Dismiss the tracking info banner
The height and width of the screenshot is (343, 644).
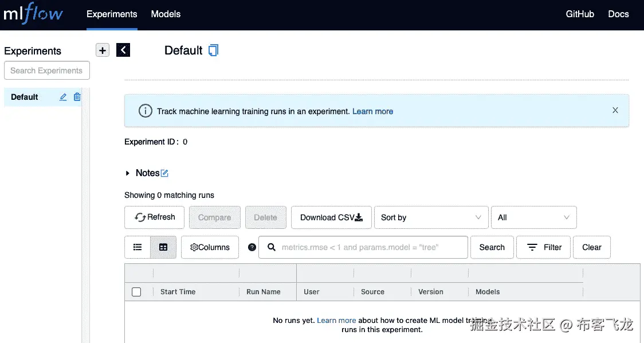coord(615,110)
